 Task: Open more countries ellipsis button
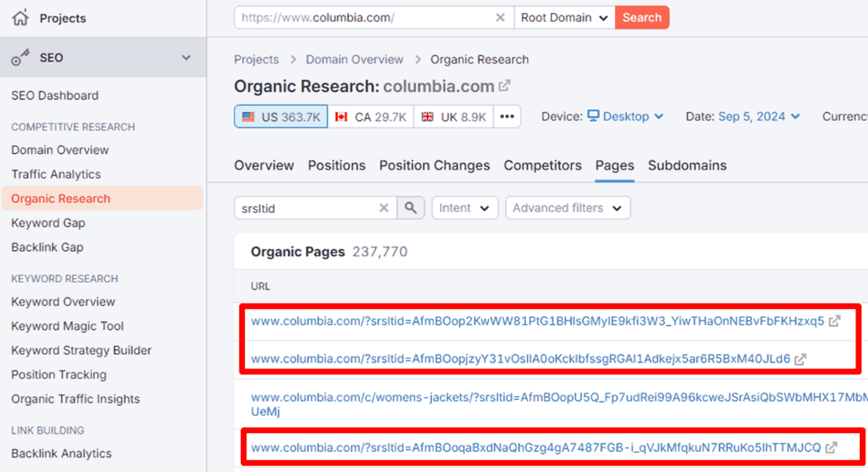[x=507, y=117]
